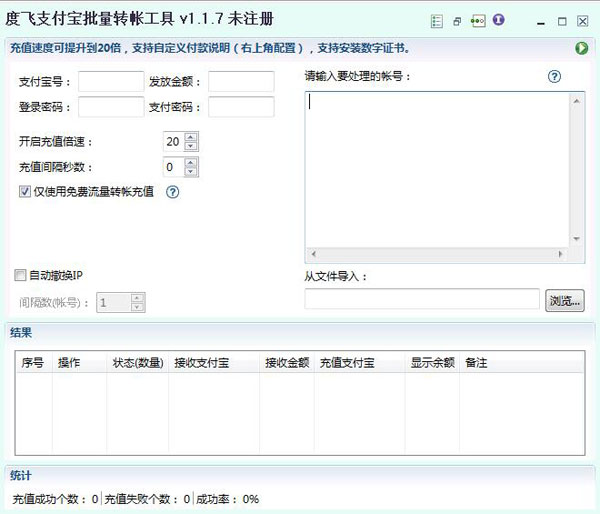Click the accounts-to-process text area

click(437, 170)
